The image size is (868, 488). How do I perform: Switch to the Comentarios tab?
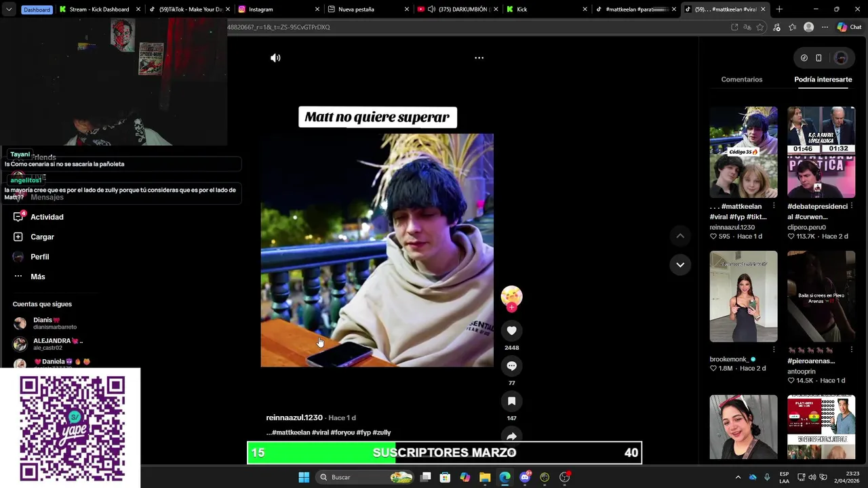click(742, 79)
